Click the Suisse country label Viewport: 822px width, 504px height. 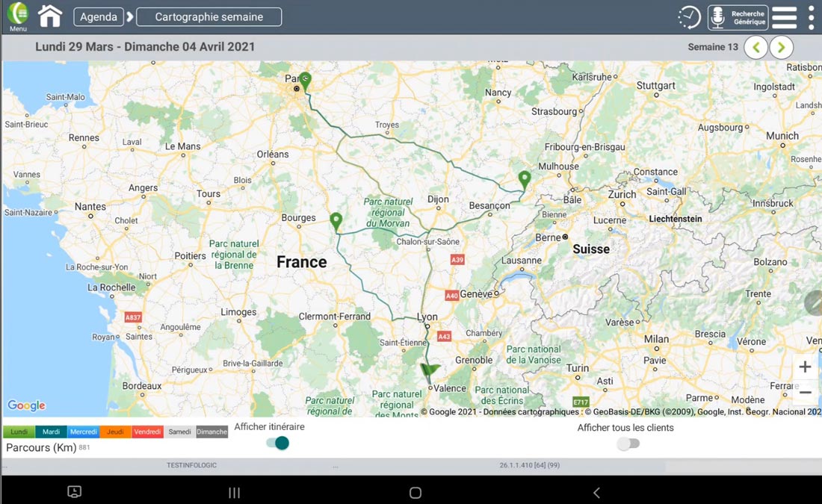pyautogui.click(x=591, y=249)
